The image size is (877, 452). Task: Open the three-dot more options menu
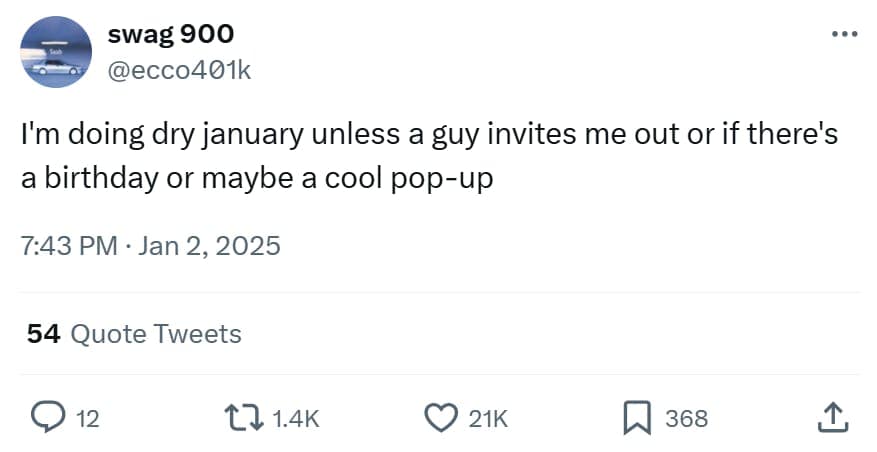click(844, 34)
